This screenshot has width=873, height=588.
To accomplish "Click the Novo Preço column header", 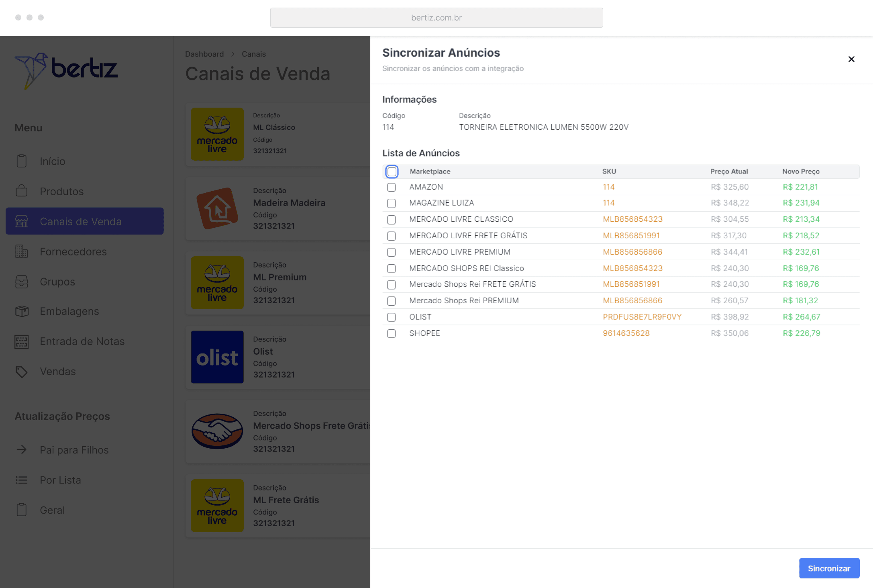I will [x=801, y=171].
